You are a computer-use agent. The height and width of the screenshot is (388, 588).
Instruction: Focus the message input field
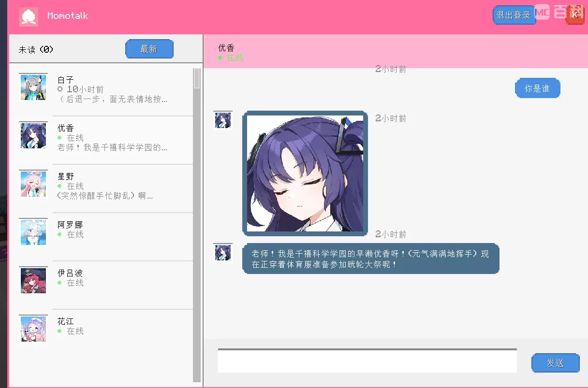(x=367, y=361)
